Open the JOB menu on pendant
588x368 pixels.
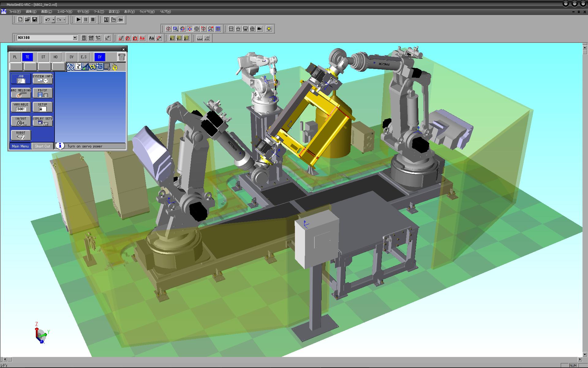(21, 79)
